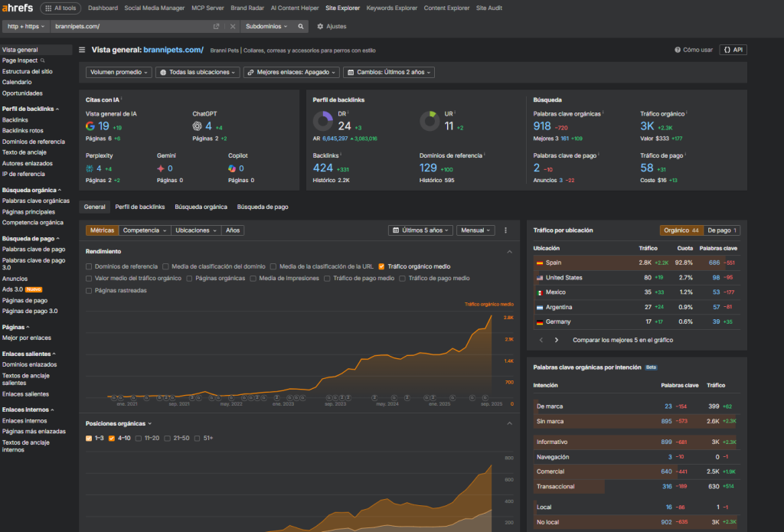
Task: Clear the URL field with X icon
Action: (233, 27)
